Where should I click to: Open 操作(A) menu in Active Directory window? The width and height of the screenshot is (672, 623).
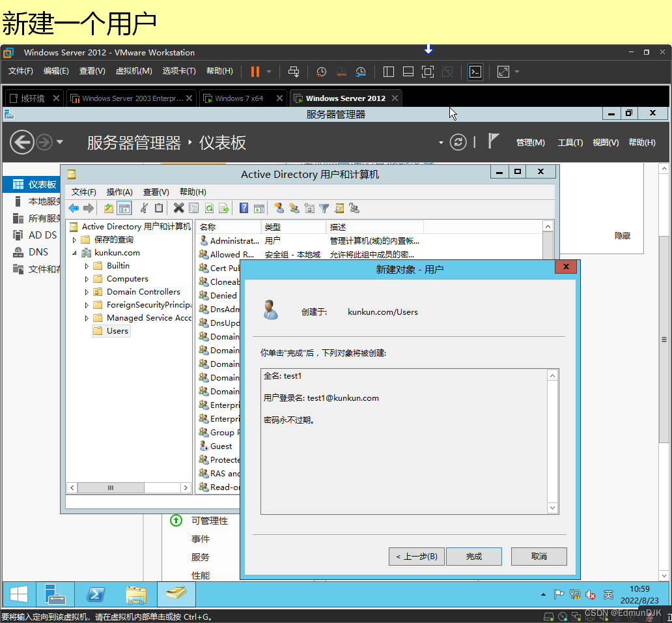(119, 192)
